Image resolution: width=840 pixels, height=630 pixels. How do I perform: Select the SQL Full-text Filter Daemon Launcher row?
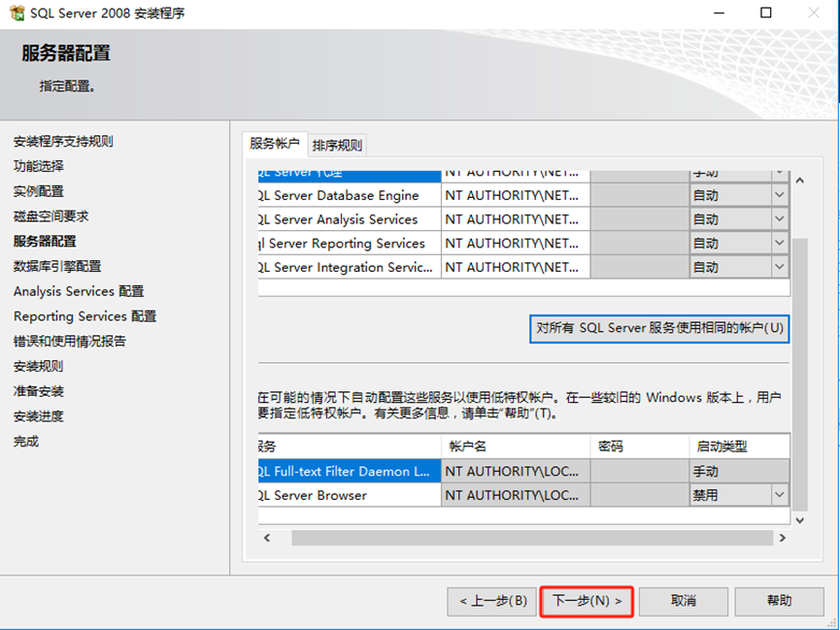coord(522,472)
